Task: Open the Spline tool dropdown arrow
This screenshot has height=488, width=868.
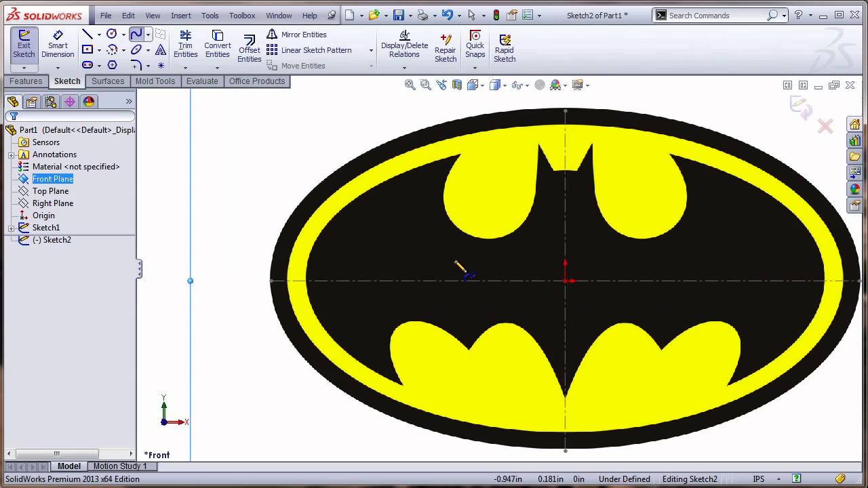Action: point(148,34)
